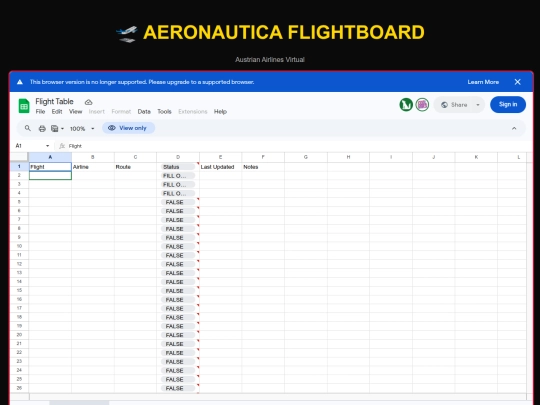The width and height of the screenshot is (540, 405).
Task: Click the print icon in toolbar
Action: [x=42, y=128]
